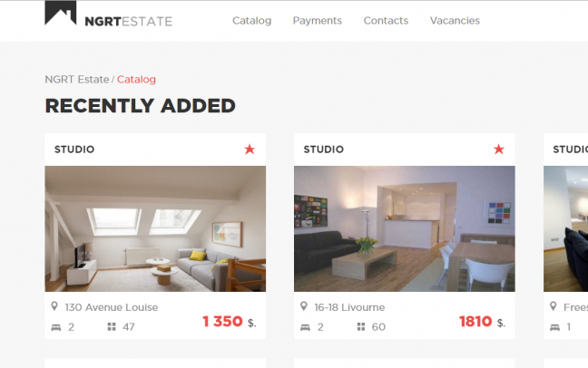Click the bed icon on Livourne card

pos(305,326)
